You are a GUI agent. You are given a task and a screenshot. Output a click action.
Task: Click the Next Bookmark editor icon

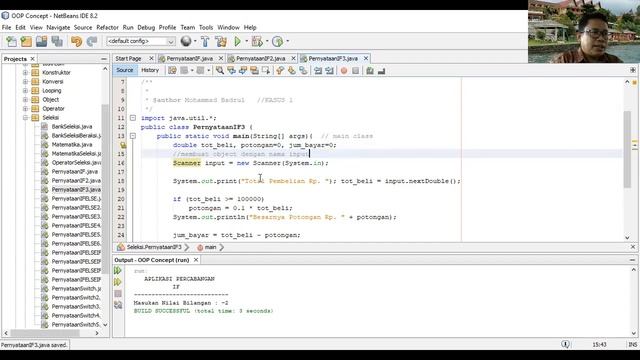[x=291, y=71]
